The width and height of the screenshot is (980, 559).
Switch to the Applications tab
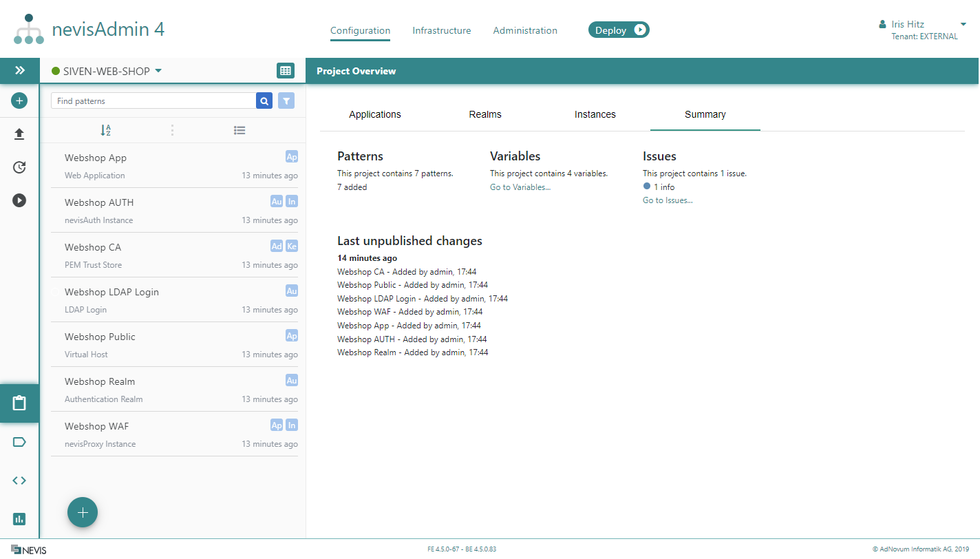[x=375, y=114]
